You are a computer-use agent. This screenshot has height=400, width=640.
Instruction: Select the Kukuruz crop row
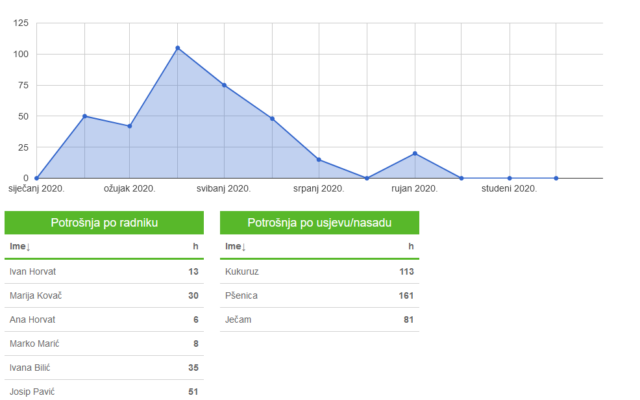click(320, 272)
